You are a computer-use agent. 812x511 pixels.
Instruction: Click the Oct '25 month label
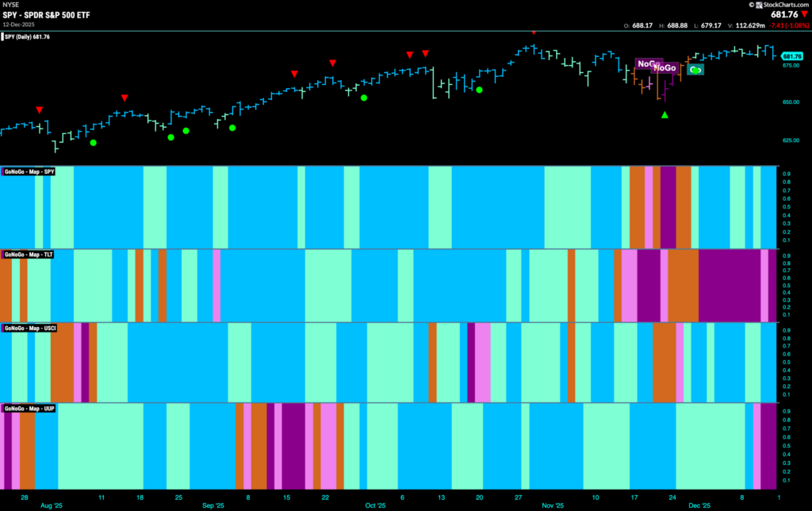(x=375, y=505)
